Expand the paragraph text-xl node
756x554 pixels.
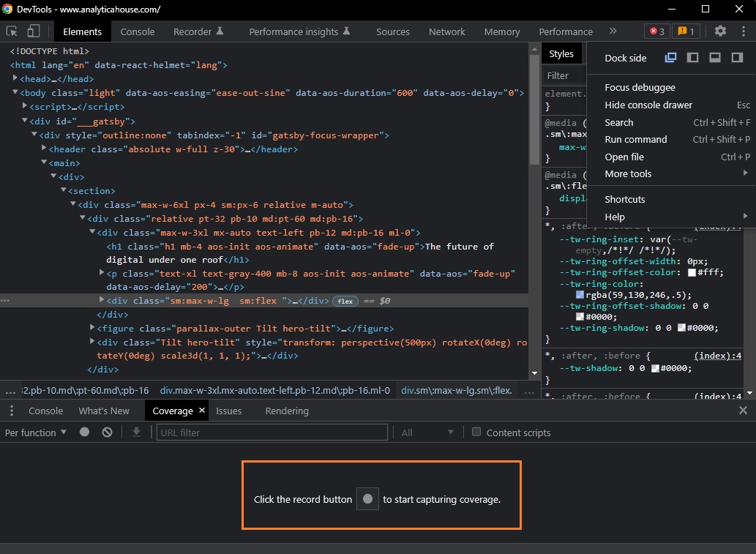point(102,272)
